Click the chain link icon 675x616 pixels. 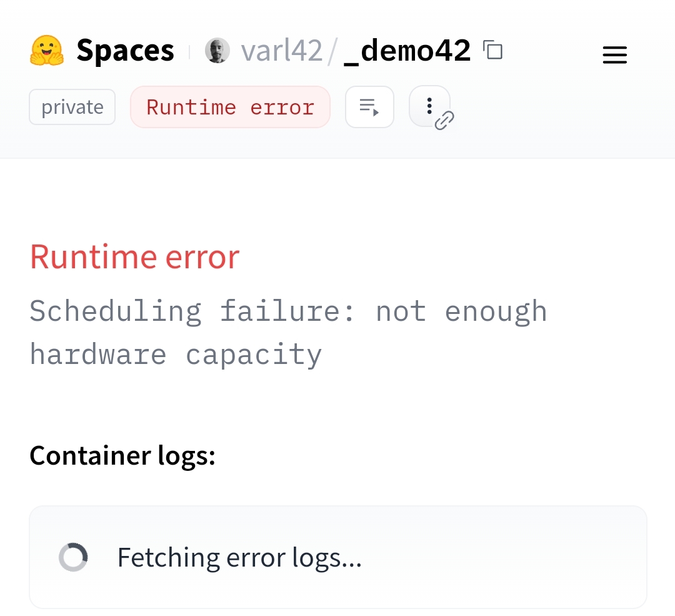(444, 120)
